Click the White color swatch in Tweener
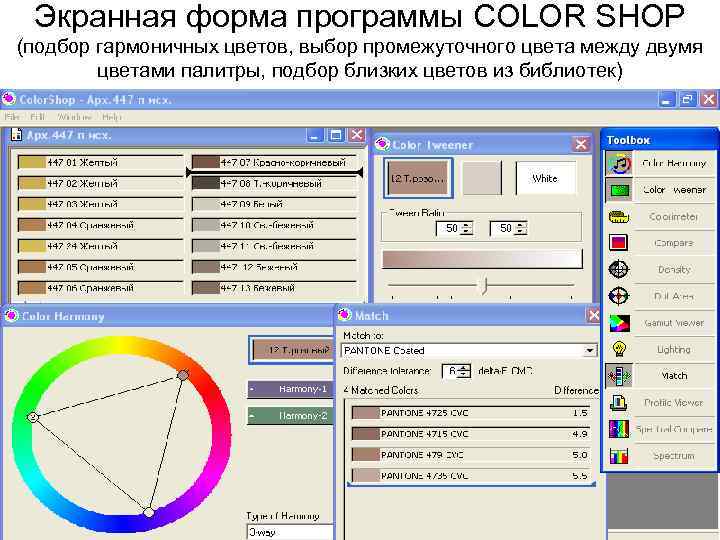The width and height of the screenshot is (720, 540). click(x=546, y=178)
